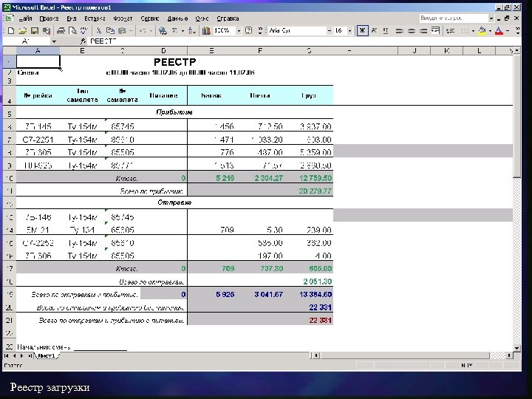Open the Справка menu
Screen dimensions: 532x399
(x=228, y=18)
